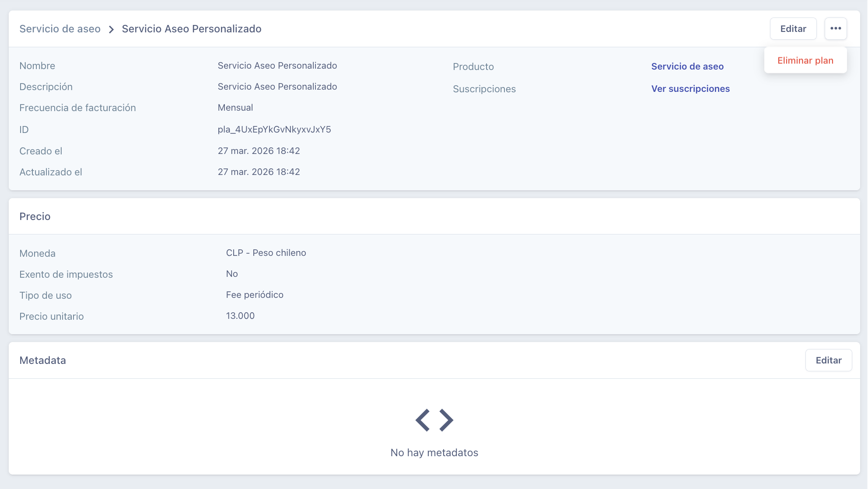Open the three-dots more options menu
The width and height of the screenshot is (868, 489).
pyautogui.click(x=836, y=28)
